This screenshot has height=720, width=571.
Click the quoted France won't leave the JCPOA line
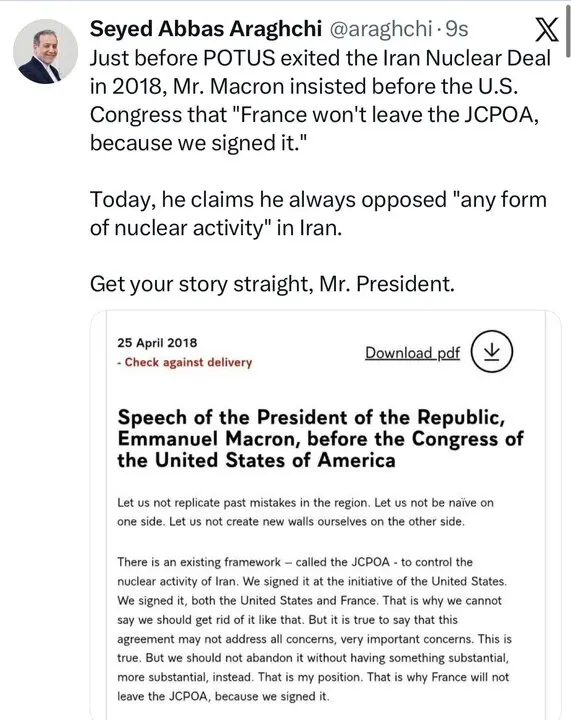pyautogui.click(x=314, y=115)
